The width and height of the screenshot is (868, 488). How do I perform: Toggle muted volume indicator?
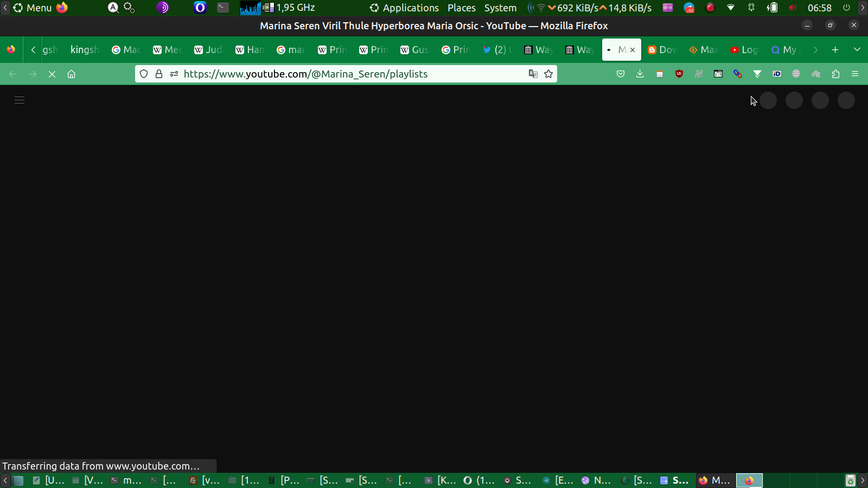[x=793, y=8]
